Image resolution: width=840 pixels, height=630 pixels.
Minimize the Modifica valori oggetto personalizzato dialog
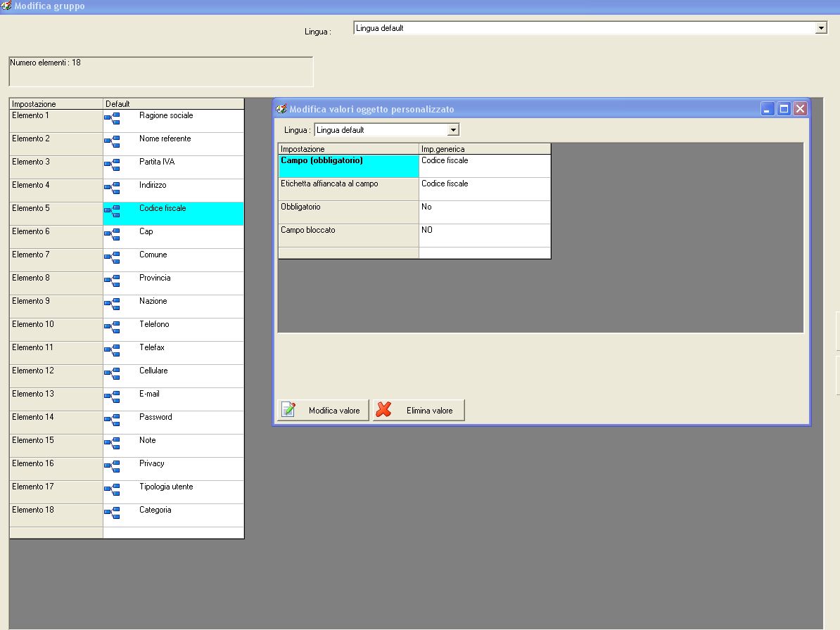point(767,109)
